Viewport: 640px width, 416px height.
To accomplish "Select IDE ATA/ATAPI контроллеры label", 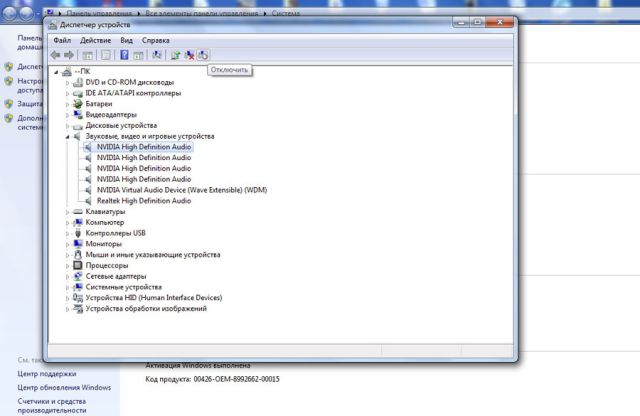I will (x=133, y=93).
